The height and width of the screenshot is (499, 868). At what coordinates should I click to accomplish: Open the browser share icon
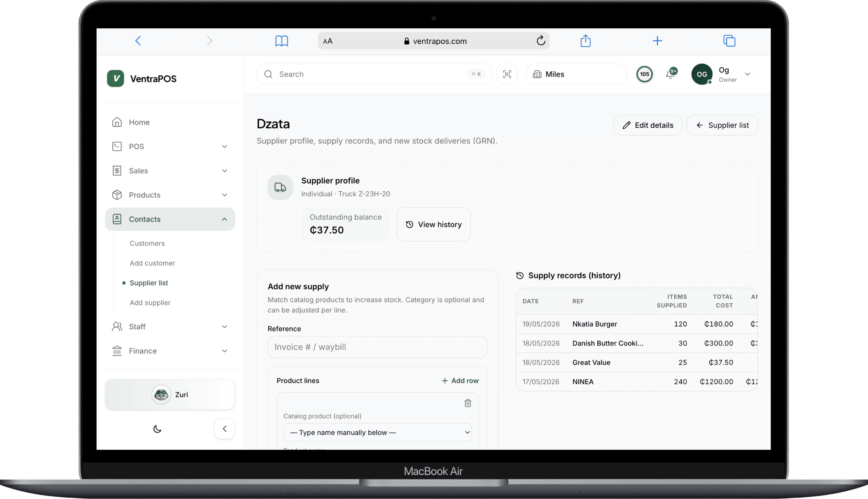(x=585, y=41)
